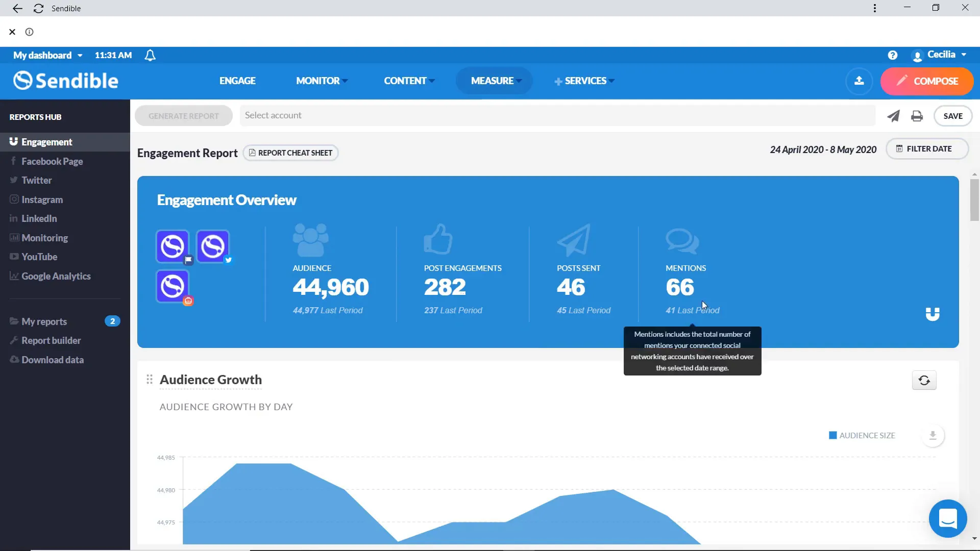Click the My reports count badge 2
The image size is (980, 551).
(x=112, y=321)
